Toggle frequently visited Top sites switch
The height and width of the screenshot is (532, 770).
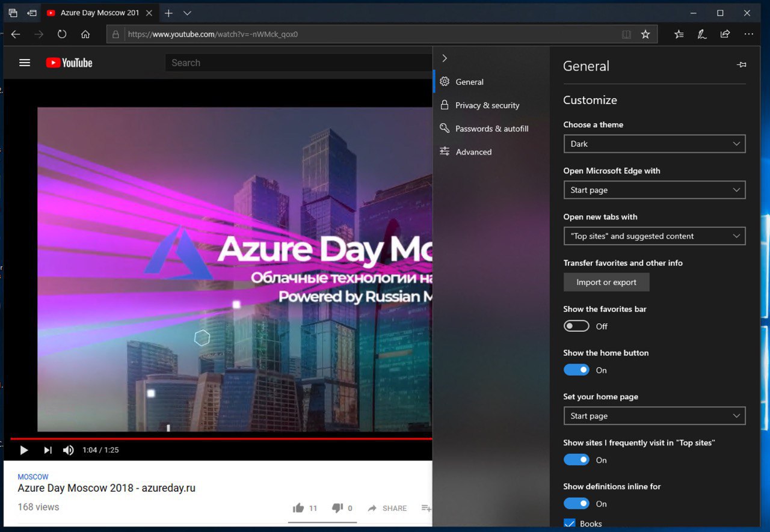pyautogui.click(x=576, y=460)
